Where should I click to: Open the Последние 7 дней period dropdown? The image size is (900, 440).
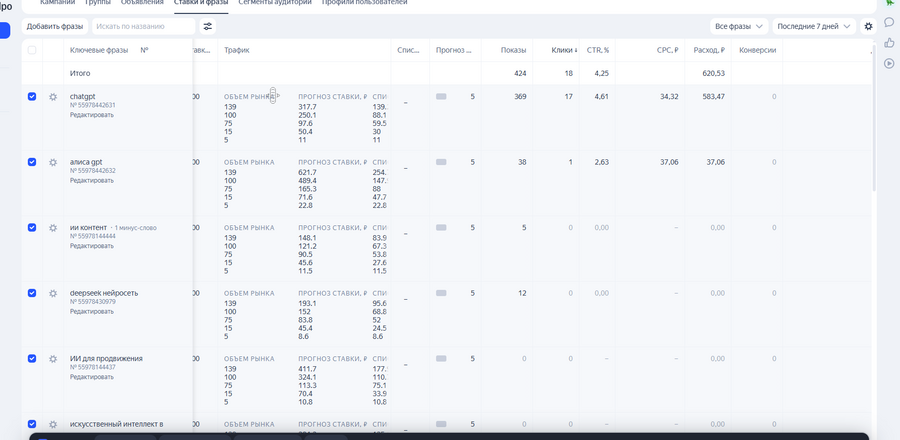[814, 26]
